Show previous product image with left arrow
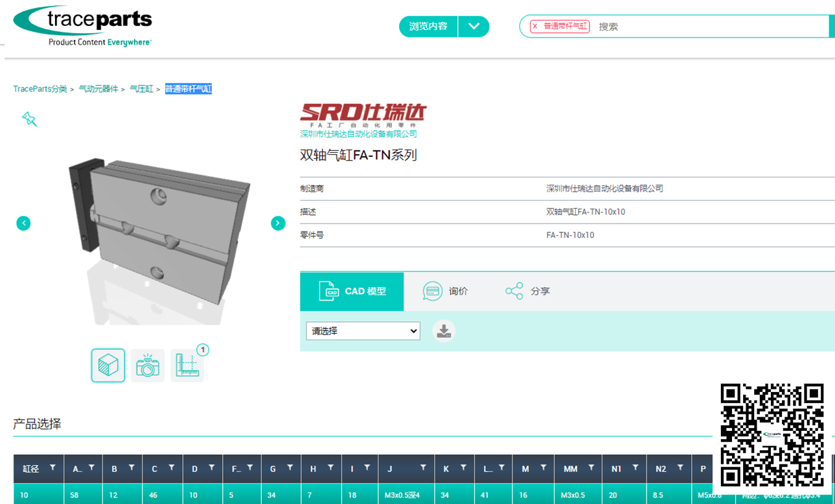The width and height of the screenshot is (835, 504). click(x=23, y=223)
